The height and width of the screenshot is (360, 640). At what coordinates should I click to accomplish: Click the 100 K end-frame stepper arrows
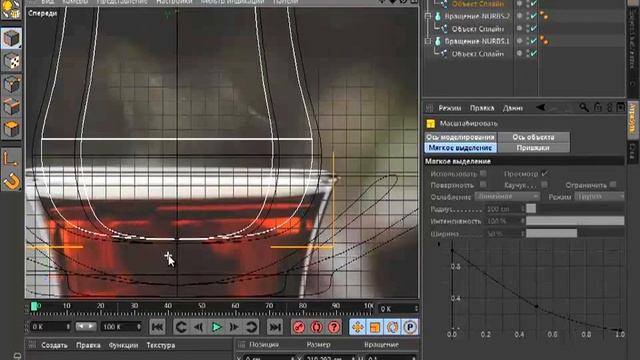pos(139,327)
